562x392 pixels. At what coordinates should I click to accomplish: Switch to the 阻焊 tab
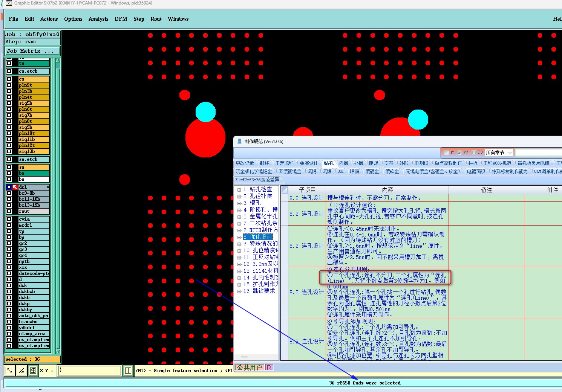point(374,163)
